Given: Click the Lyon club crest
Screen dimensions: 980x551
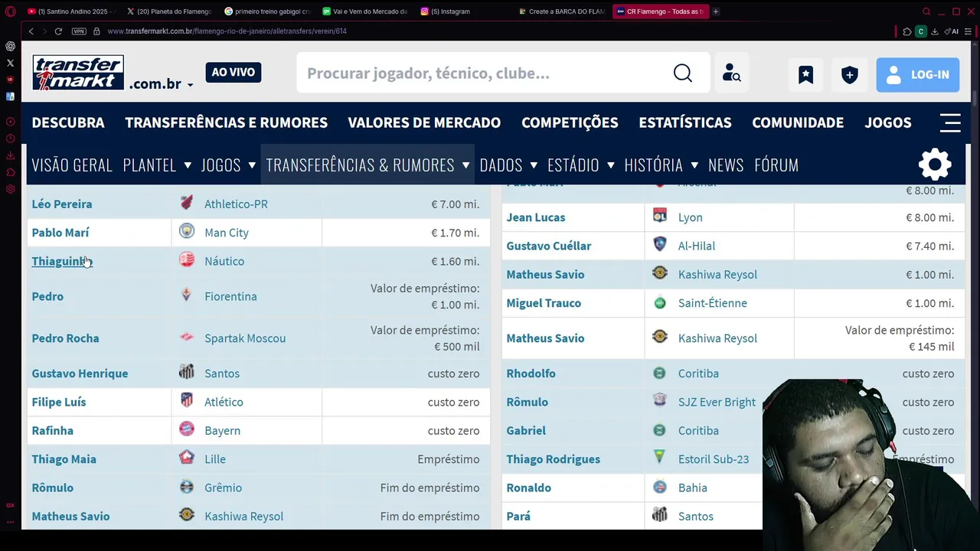Looking at the screenshot, I should point(660,216).
